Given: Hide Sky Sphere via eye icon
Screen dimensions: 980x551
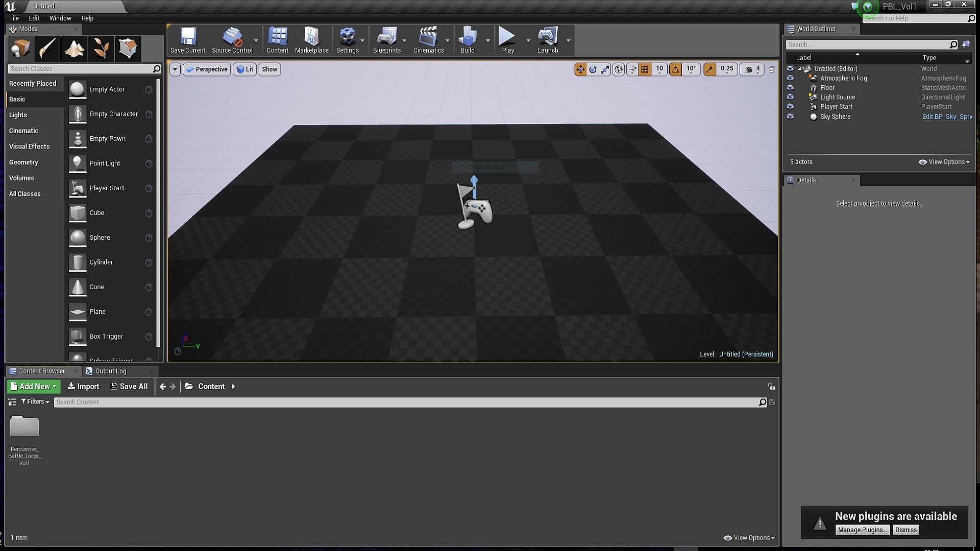Looking at the screenshot, I should click(x=790, y=116).
